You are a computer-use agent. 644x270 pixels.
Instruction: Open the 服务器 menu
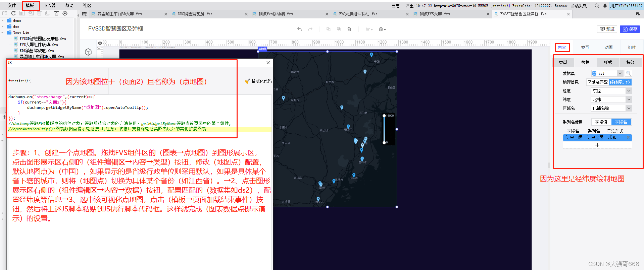click(49, 5)
